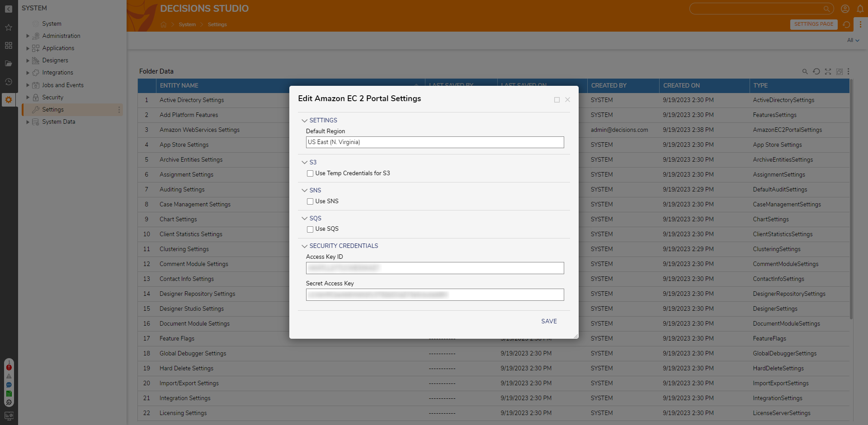The height and width of the screenshot is (425, 868).
Task: Open the monitor dashboard icon at bottom
Action: 9,416
